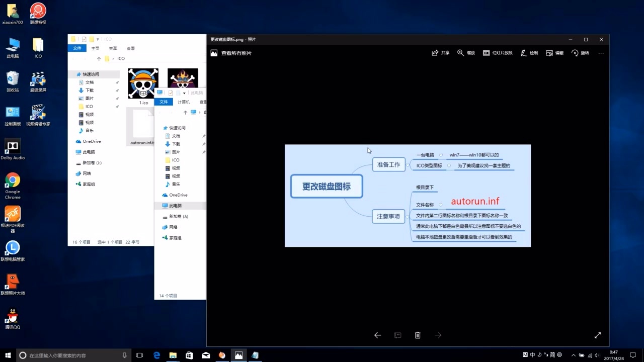Delete the photo with trash icon
This screenshot has width=644, height=362.
coord(418,335)
